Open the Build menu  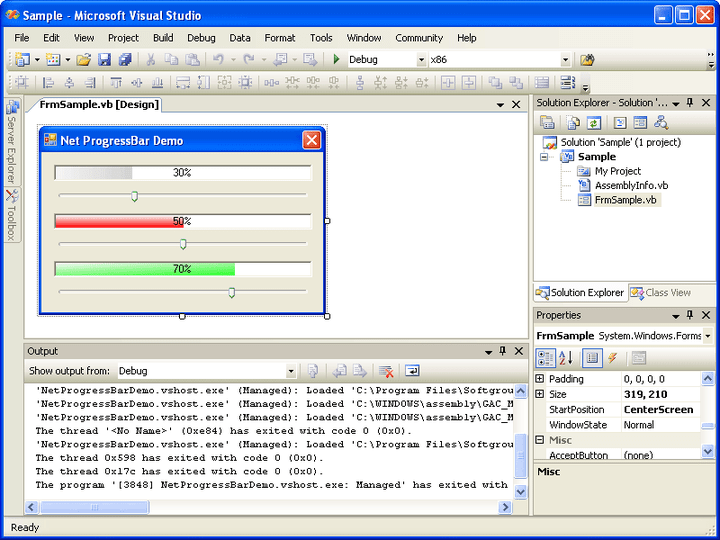pyautogui.click(x=163, y=38)
